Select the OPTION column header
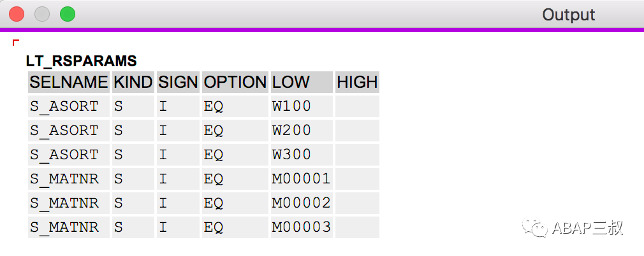This screenshot has width=644, height=256. point(235,82)
